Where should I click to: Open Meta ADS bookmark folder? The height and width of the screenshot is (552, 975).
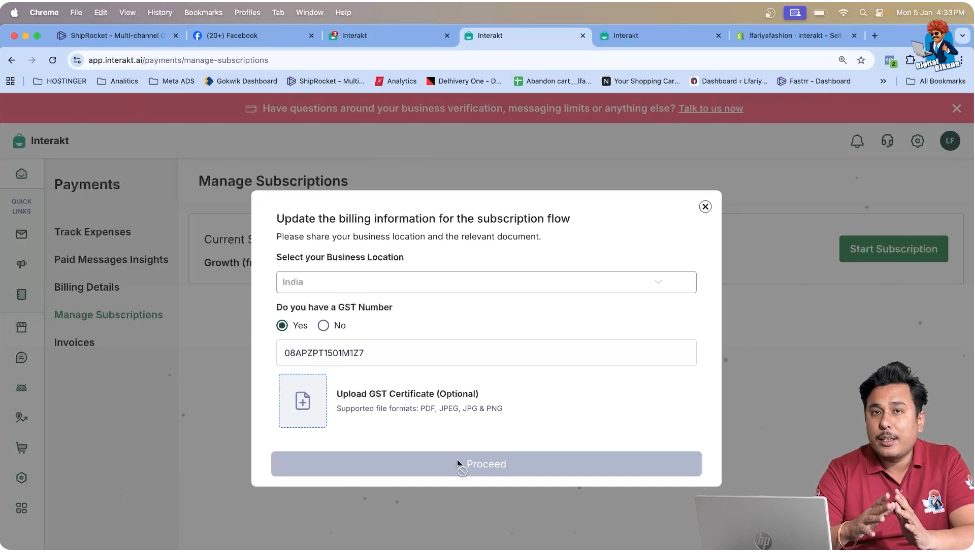pyautogui.click(x=172, y=81)
